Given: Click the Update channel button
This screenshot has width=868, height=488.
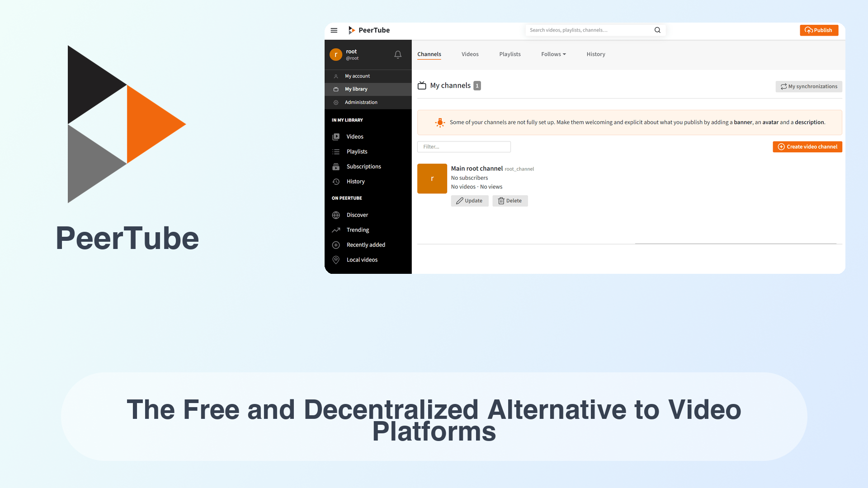Looking at the screenshot, I should 469,200.
